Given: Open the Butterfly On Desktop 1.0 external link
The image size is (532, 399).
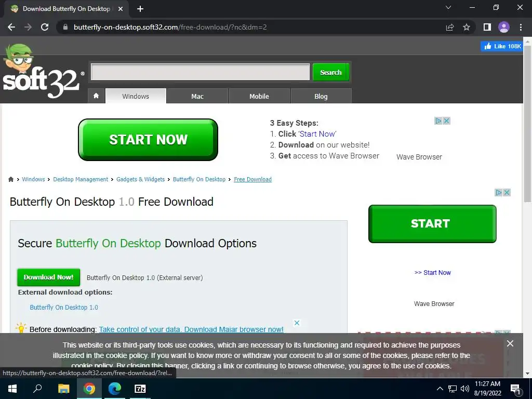Looking at the screenshot, I should coord(64,307).
